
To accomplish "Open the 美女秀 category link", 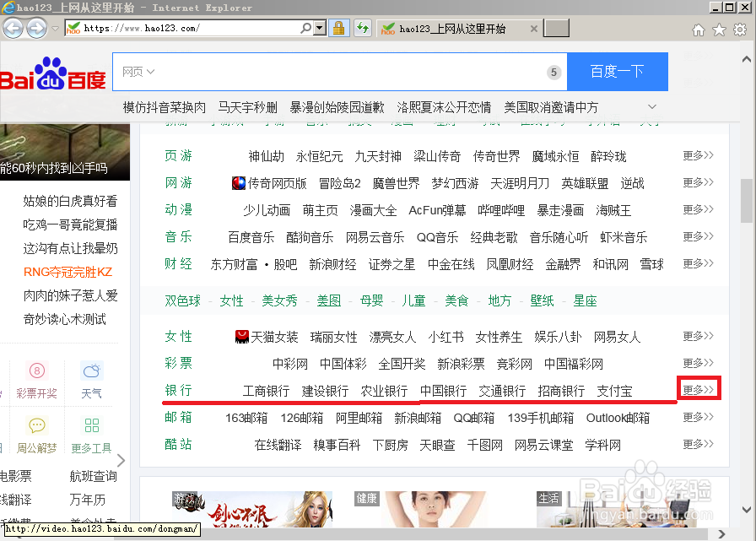I will point(279,300).
